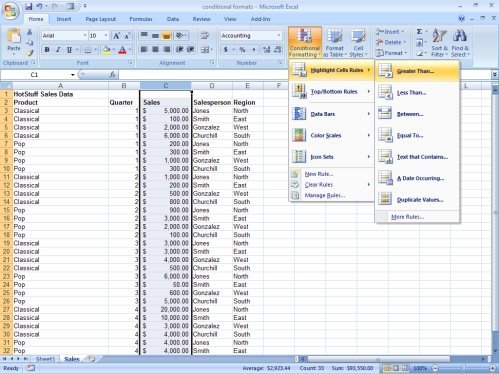Select the Sheet1 worksheet tab
499x374 pixels.
coord(45,359)
